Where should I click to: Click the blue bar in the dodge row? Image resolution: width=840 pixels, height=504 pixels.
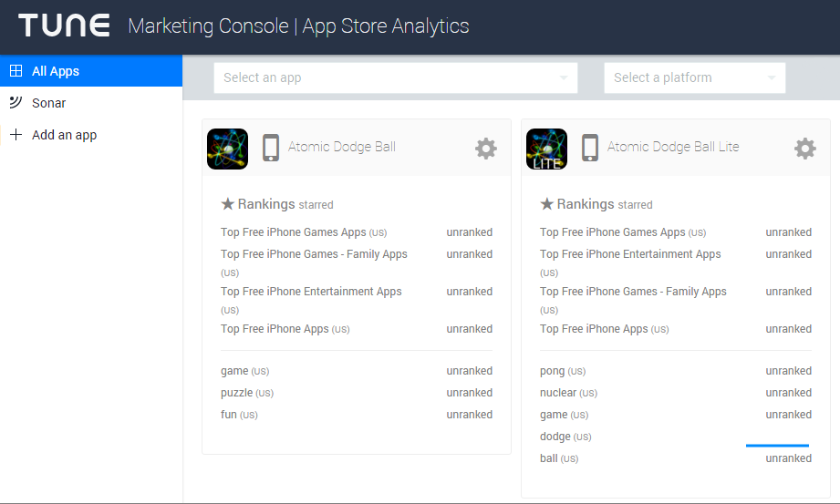[777, 446]
